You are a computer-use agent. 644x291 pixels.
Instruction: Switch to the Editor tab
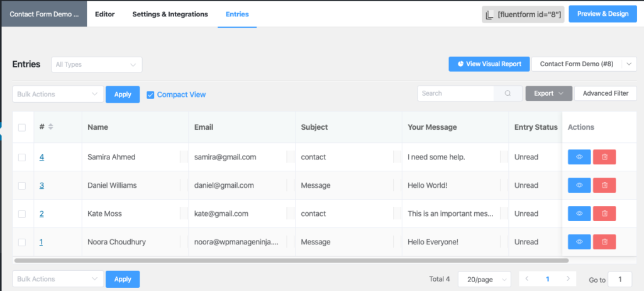tap(104, 14)
